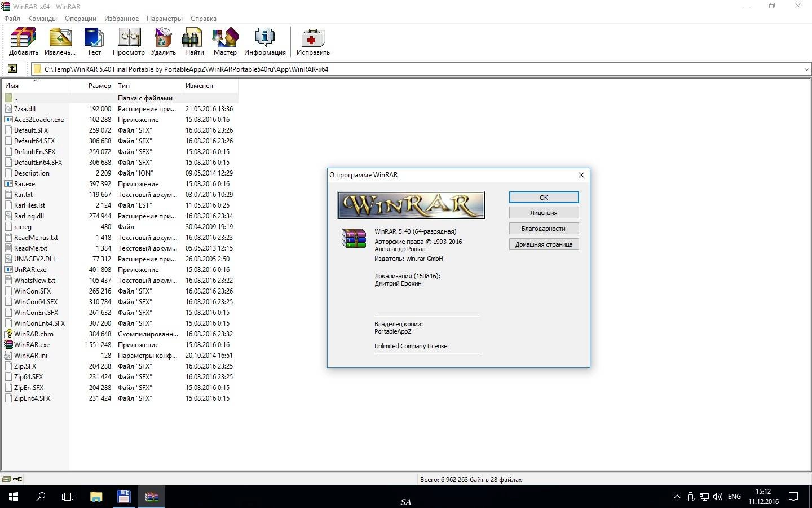The width and height of the screenshot is (812, 508).
Task: Close the О программе WinRAR dialog
Action: (x=581, y=175)
